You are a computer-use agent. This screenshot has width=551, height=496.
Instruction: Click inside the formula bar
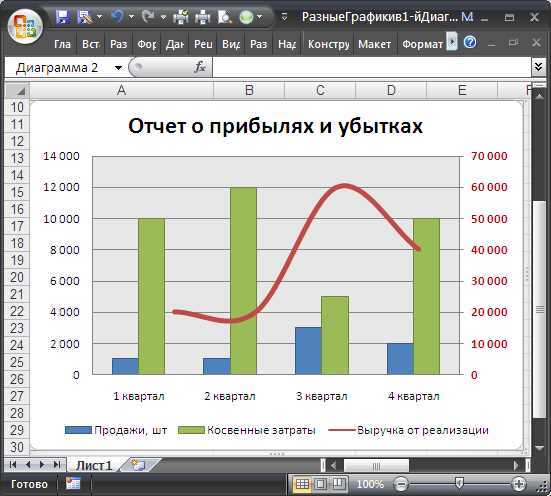click(x=372, y=67)
